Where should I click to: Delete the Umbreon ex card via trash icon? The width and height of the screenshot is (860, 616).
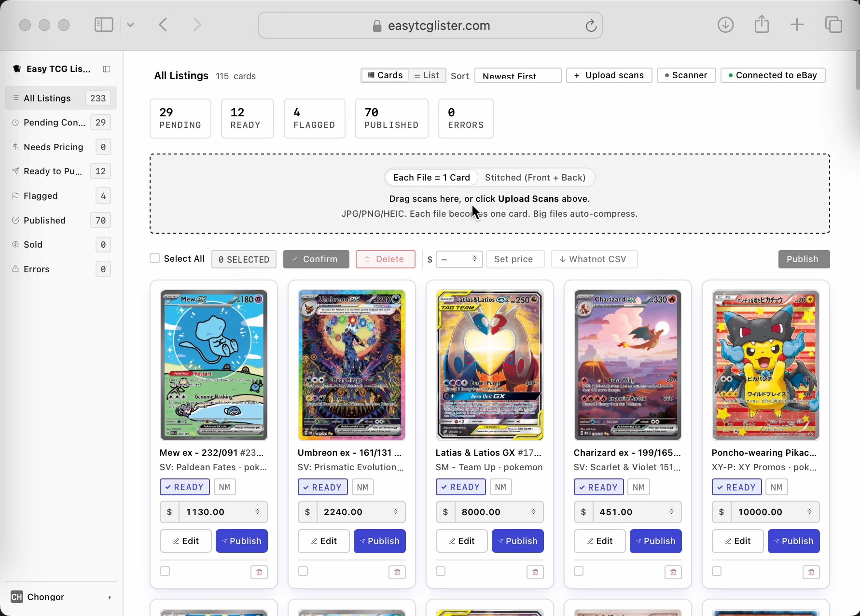pos(397,572)
